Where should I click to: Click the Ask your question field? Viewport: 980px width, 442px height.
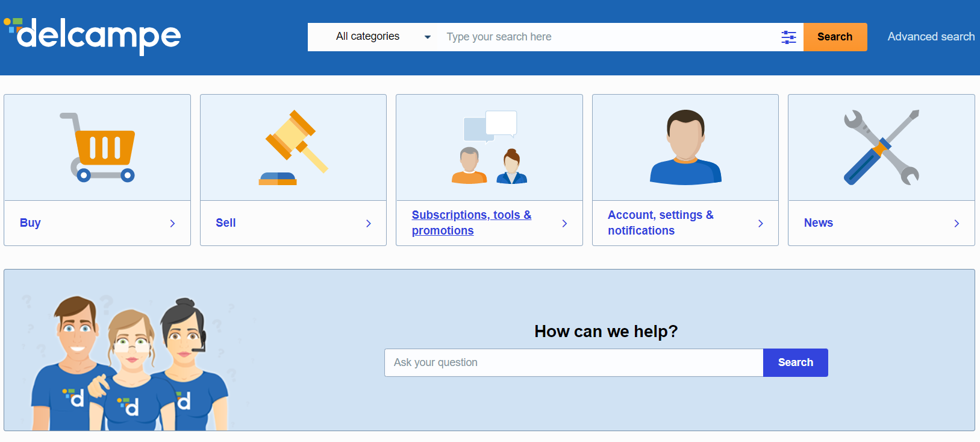click(x=574, y=362)
